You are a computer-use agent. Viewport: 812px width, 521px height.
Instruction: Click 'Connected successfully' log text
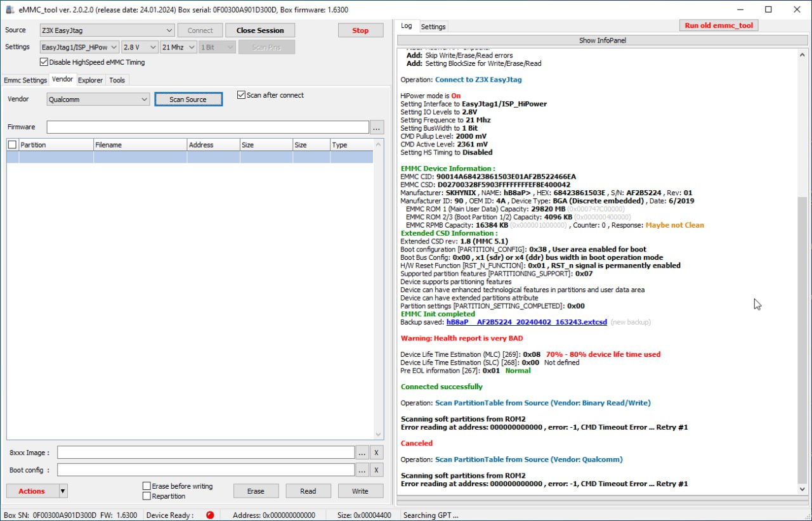442,387
